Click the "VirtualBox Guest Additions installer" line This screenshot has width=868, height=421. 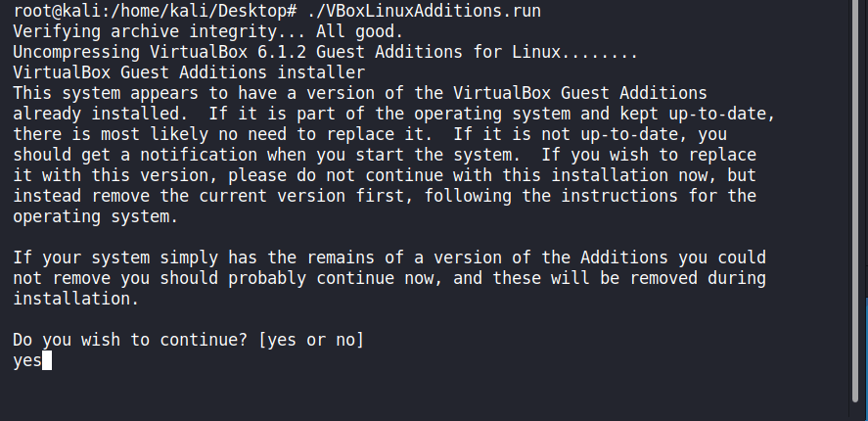pyautogui.click(x=189, y=72)
